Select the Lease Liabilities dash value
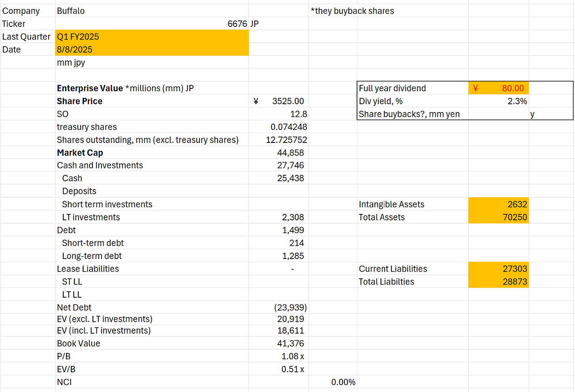575x392 pixels. (293, 269)
